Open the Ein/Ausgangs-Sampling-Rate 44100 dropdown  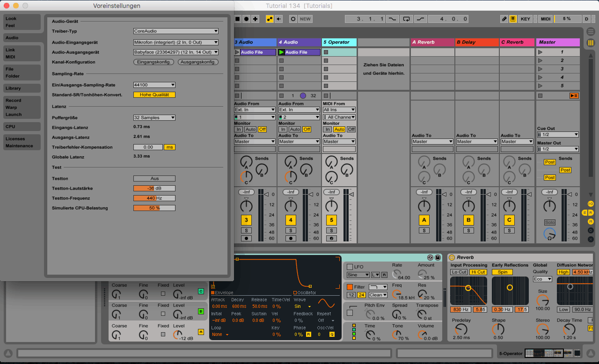tap(154, 85)
